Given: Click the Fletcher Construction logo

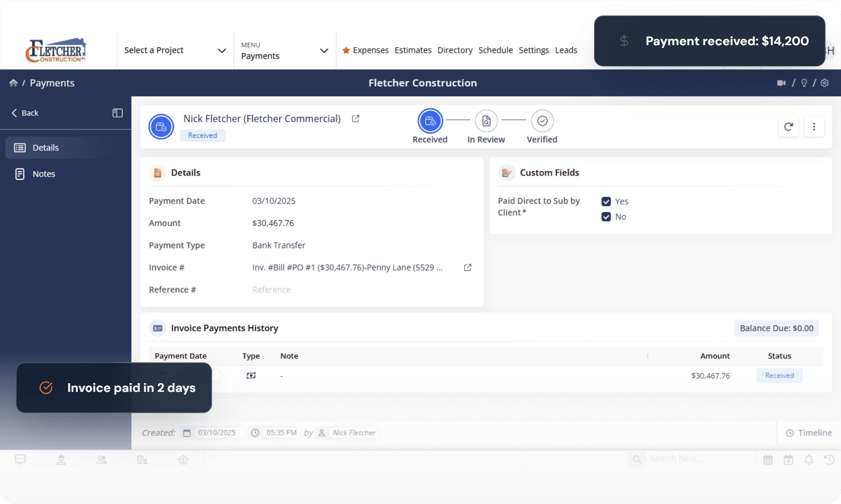Looking at the screenshot, I should 56,50.
